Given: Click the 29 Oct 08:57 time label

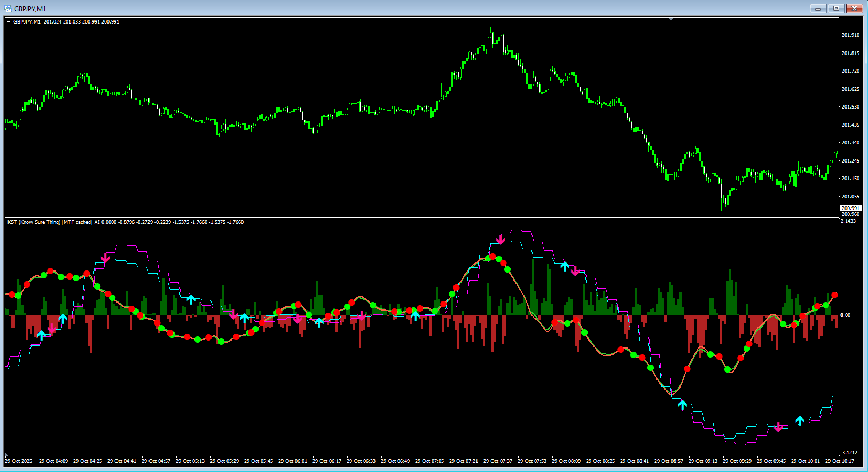Looking at the screenshot, I should click(669, 461).
